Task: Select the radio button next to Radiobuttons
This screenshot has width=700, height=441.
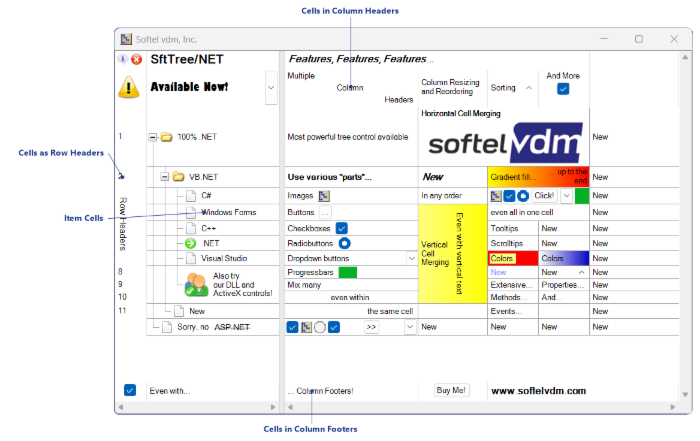Action: [x=345, y=243]
